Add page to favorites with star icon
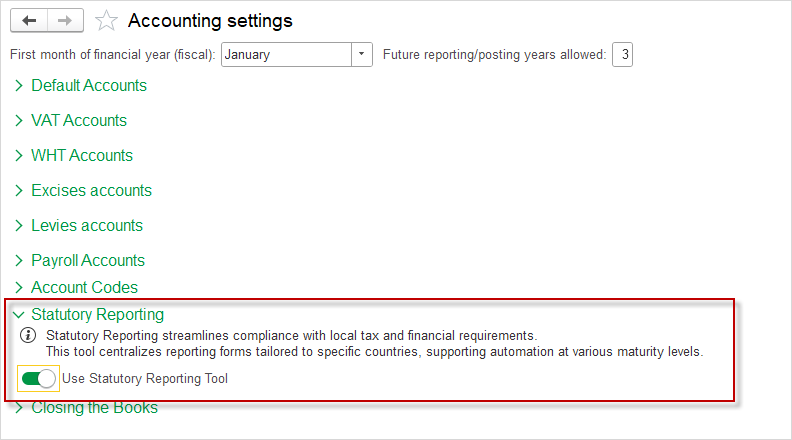This screenshot has width=792, height=440. coord(106,21)
